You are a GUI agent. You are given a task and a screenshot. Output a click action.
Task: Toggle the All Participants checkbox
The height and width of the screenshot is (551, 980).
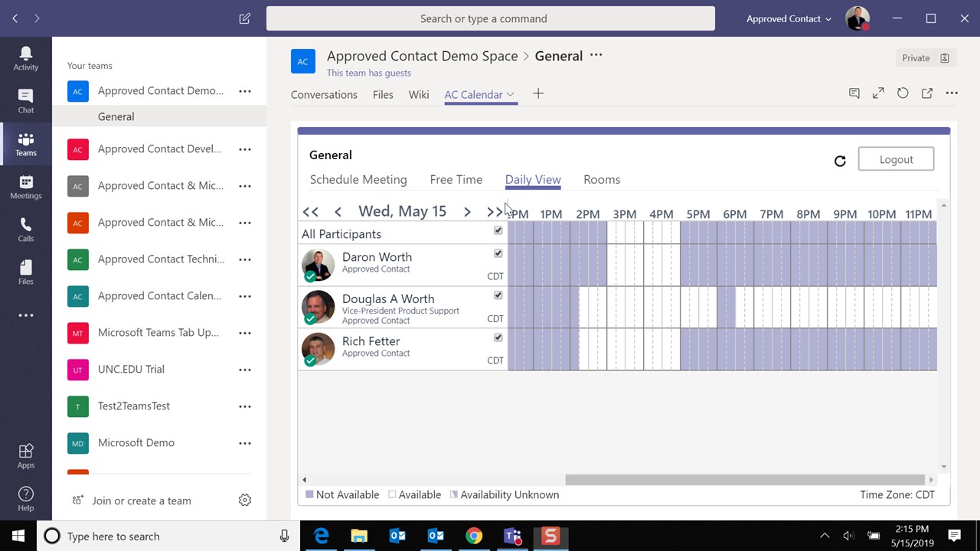tap(498, 230)
